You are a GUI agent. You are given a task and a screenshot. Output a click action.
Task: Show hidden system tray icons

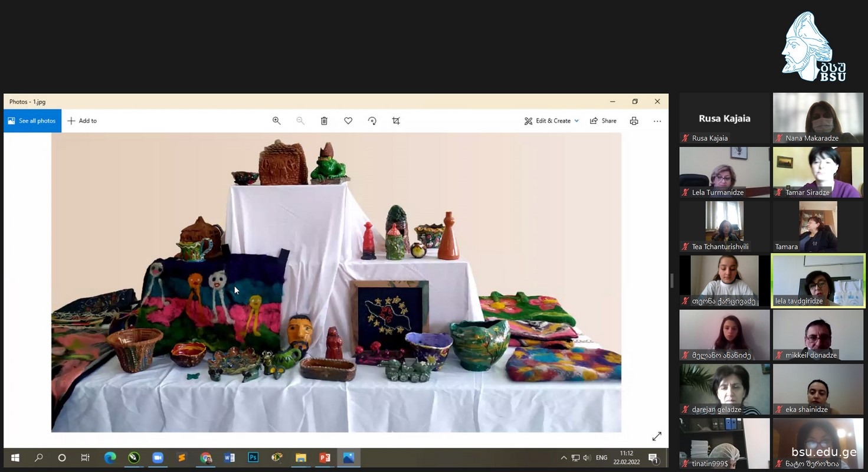[564, 458]
